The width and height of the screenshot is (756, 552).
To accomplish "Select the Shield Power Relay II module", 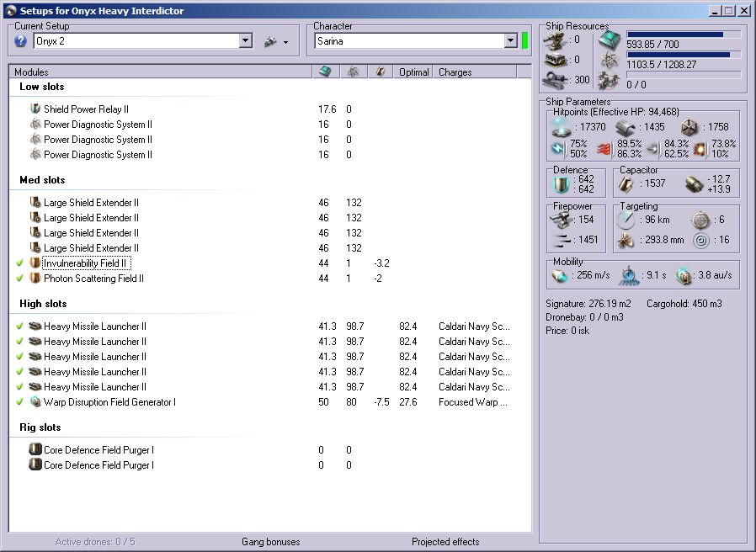I will coord(86,109).
